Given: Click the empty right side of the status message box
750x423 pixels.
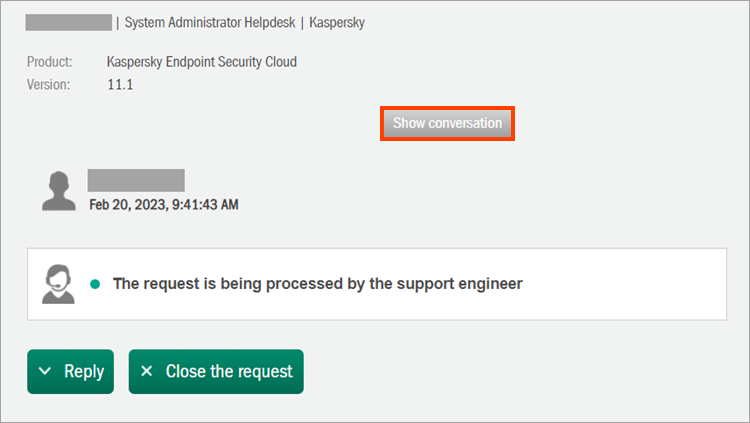Looking at the screenshot, I should pos(630,284).
